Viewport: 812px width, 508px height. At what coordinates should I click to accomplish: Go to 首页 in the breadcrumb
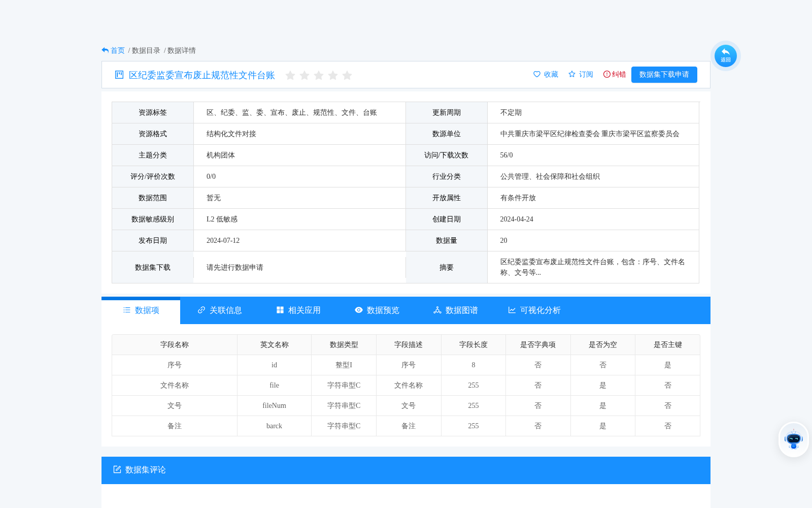tap(118, 50)
